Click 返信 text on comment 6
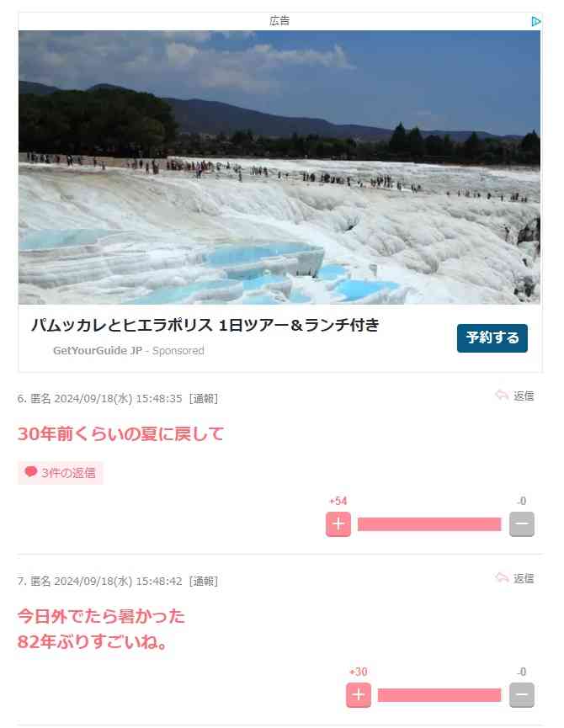This screenshot has height=728, width=564. pyautogui.click(x=524, y=396)
